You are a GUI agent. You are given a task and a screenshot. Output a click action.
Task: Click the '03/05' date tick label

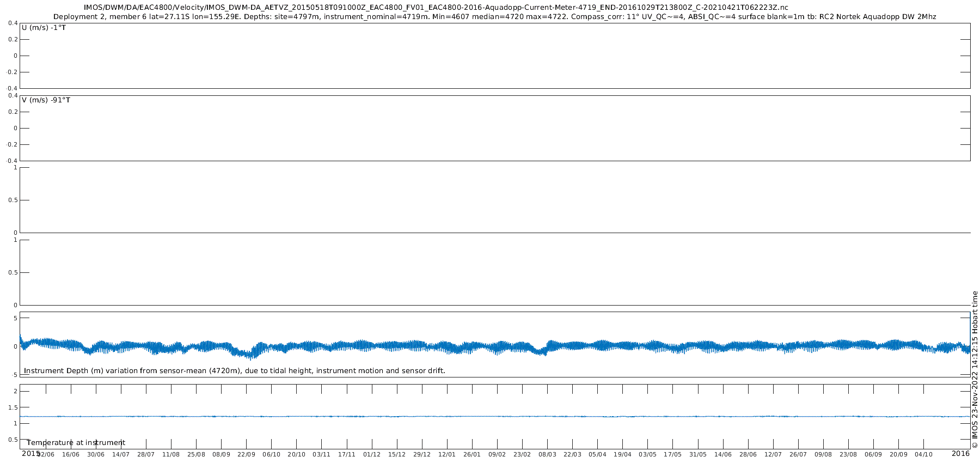[x=647, y=454]
